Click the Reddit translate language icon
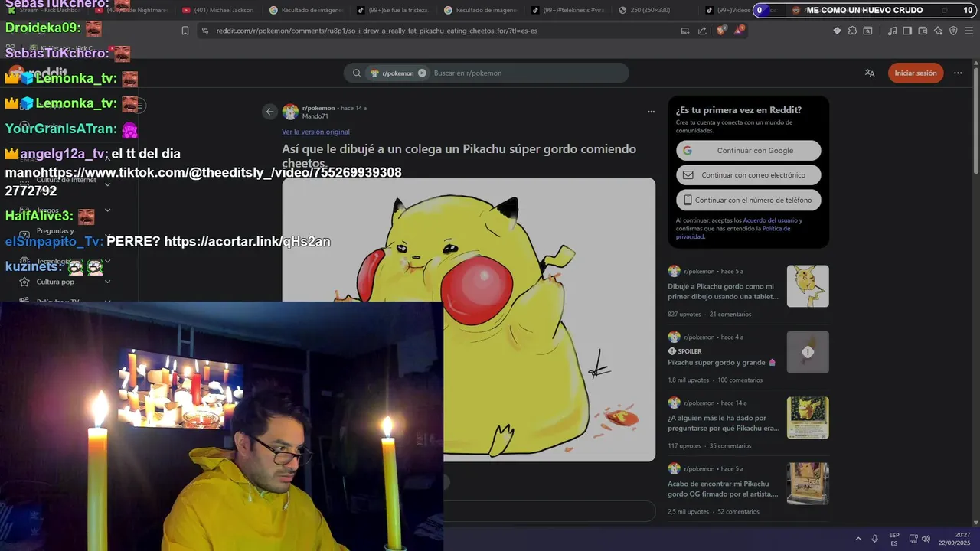This screenshot has height=551, width=980. point(870,73)
